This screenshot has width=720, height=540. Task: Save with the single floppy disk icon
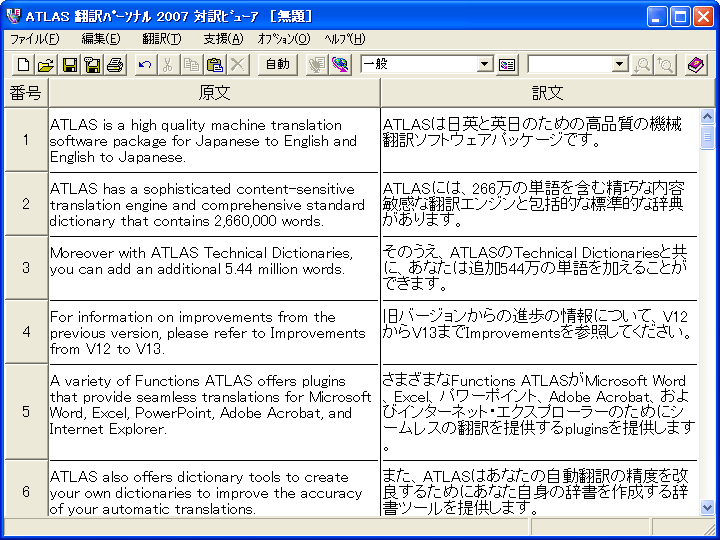[x=69, y=65]
